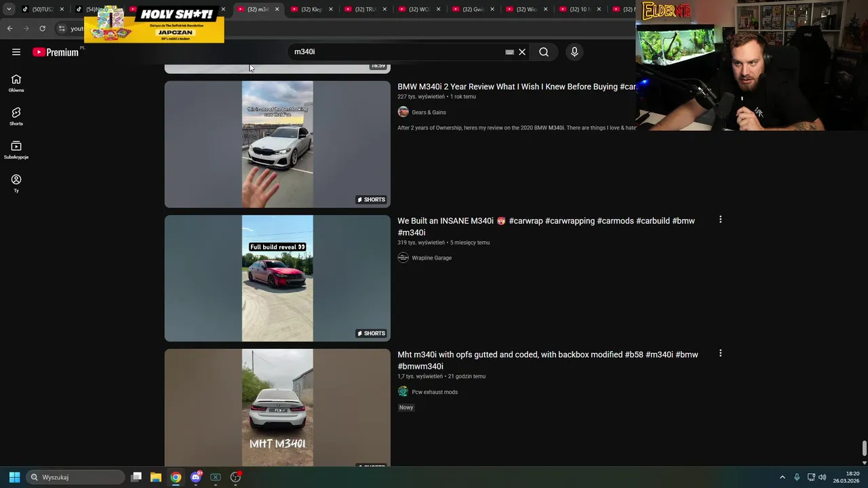The height and width of the screenshot is (488, 868).
Task: Open We Built an INSANE M340i title
Action: 546,226
